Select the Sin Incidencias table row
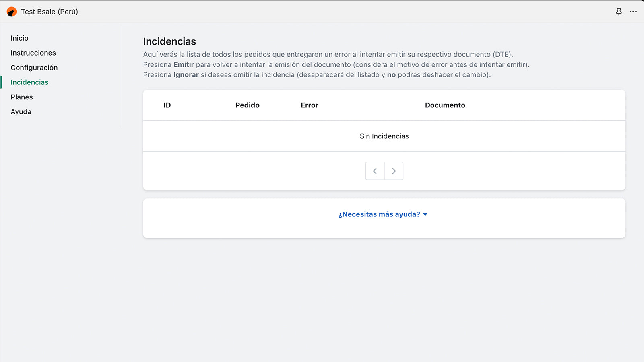This screenshot has width=644, height=362. [x=384, y=136]
